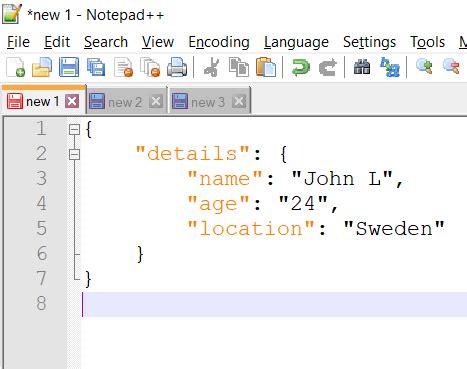Viewport: 467px width, 369px height.
Task: Open the Language menu
Action: coord(296,42)
